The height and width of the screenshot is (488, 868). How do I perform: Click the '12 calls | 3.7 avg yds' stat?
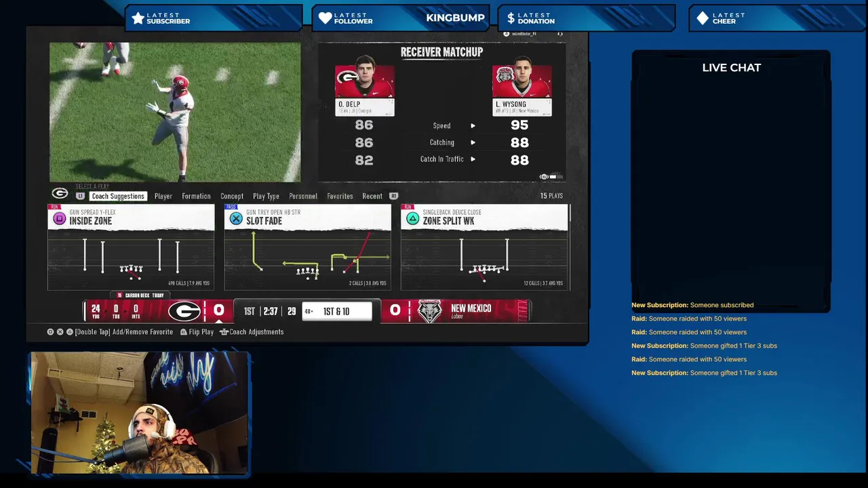coord(544,283)
